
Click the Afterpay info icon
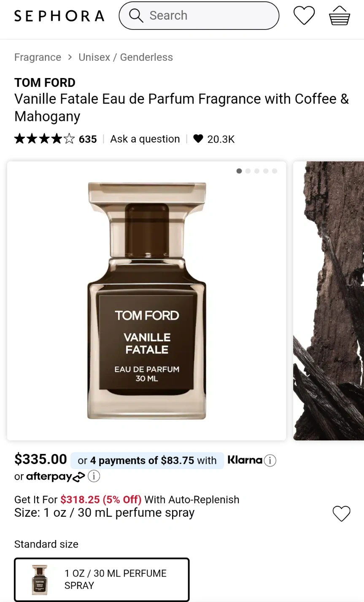click(94, 476)
